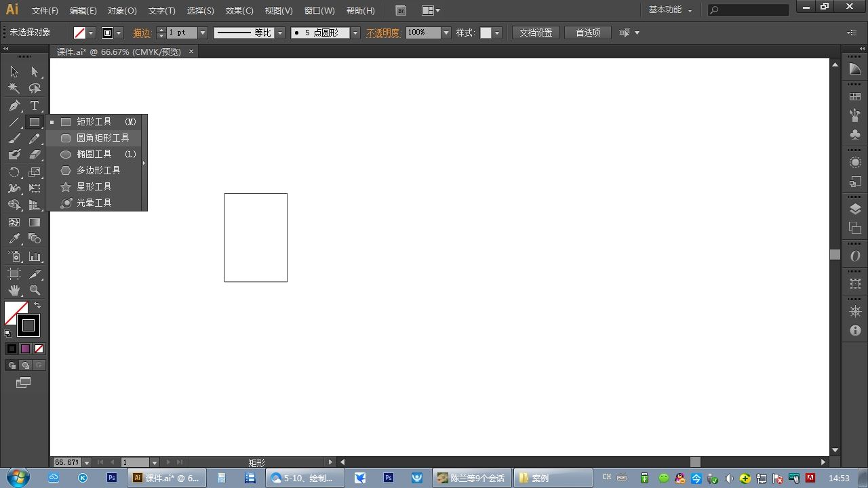Open control bar fill swatch dropdown
868x488 pixels.
pyautogui.click(x=92, y=33)
